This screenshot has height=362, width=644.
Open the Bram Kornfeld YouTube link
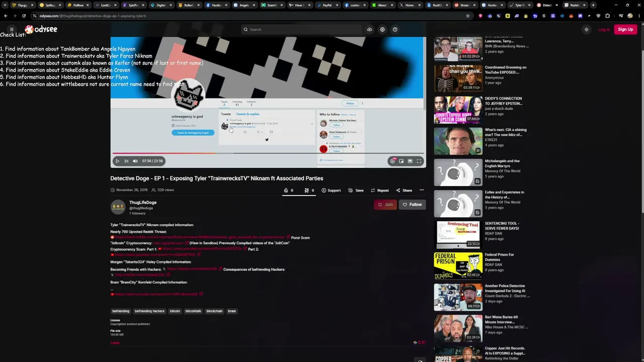tap(156, 294)
